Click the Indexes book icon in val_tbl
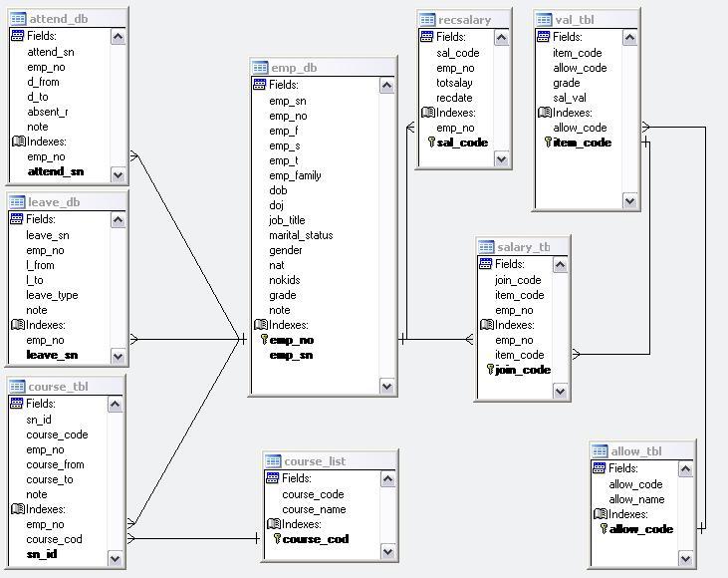 [544, 113]
